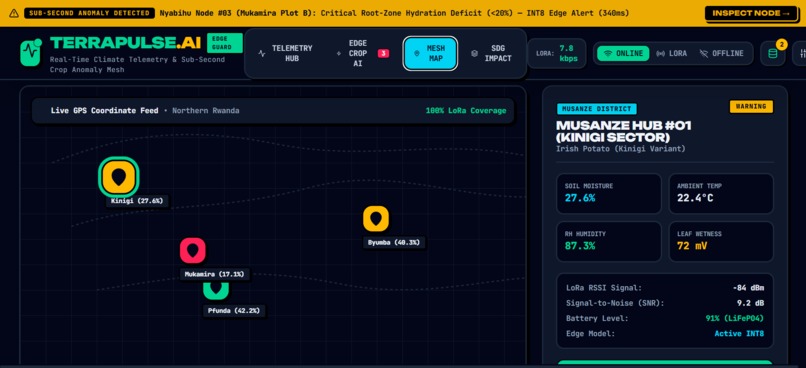Click the 100% LoRa Coverage text

pyautogui.click(x=466, y=111)
